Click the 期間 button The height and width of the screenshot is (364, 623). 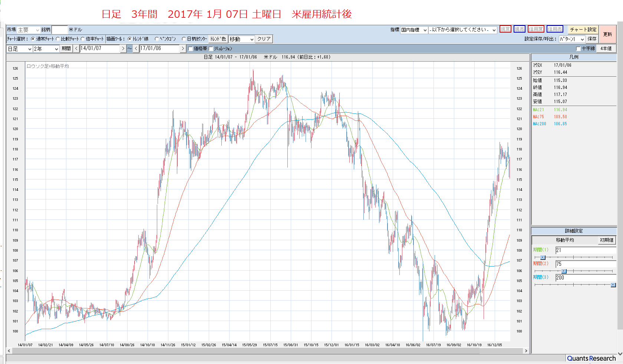tap(66, 49)
